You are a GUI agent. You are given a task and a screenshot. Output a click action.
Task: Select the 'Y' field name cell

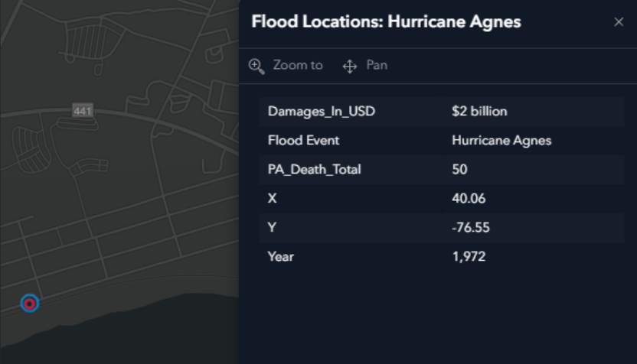coord(273,228)
